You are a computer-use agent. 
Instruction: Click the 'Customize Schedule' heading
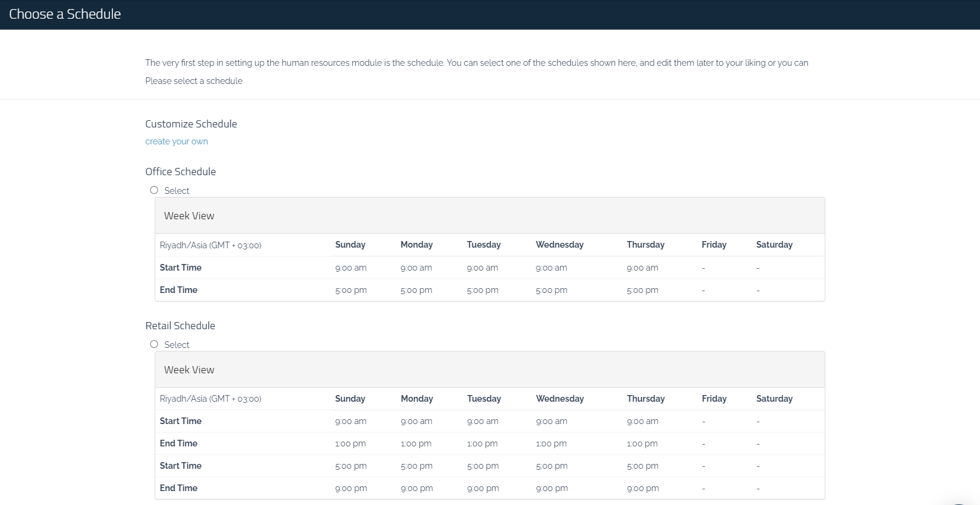click(191, 124)
